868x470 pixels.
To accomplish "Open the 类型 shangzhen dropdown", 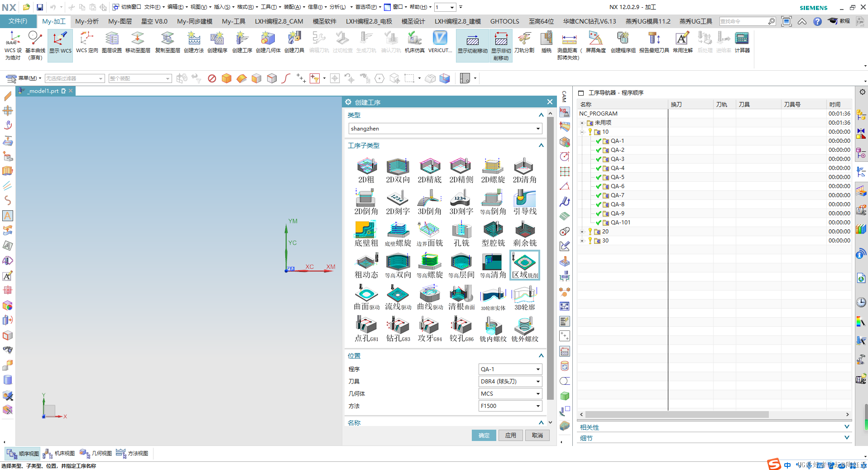I will pyautogui.click(x=445, y=129).
